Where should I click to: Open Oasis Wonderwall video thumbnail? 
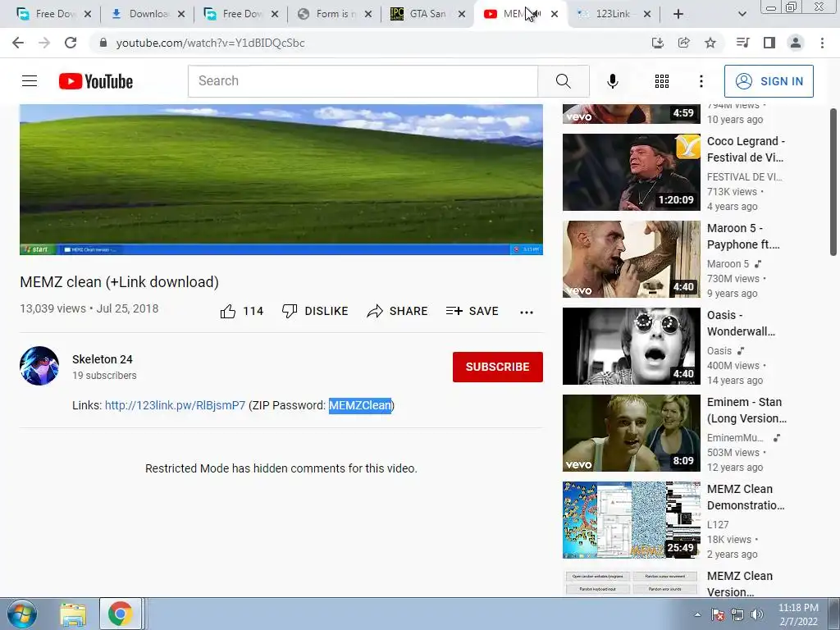click(x=631, y=346)
